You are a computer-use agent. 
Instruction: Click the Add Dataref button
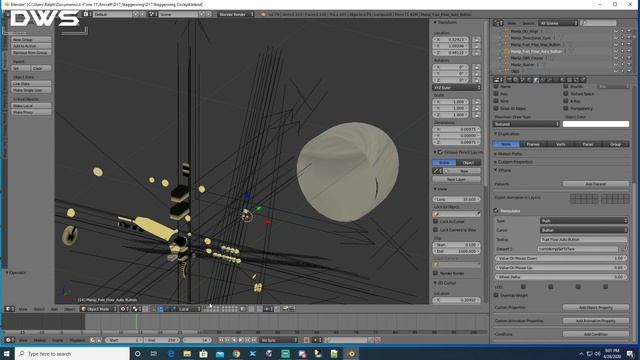tap(596, 184)
